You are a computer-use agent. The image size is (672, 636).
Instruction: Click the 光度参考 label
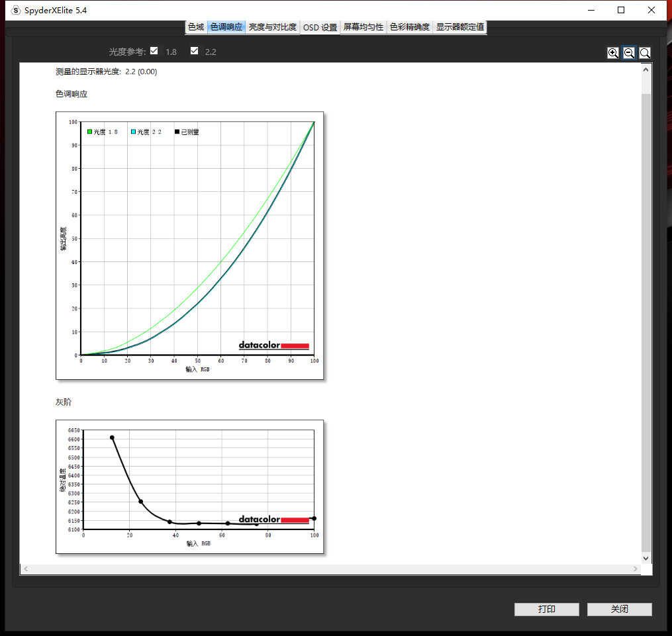[127, 52]
